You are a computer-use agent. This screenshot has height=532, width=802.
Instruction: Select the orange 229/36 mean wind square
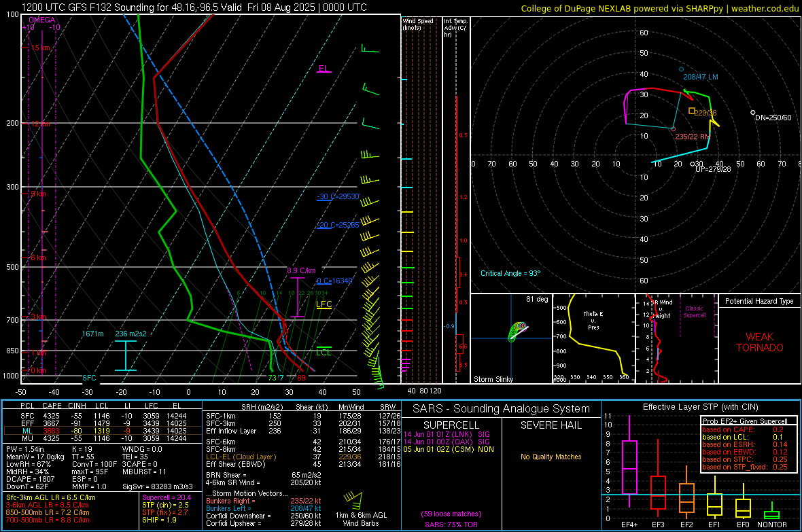[x=691, y=111]
